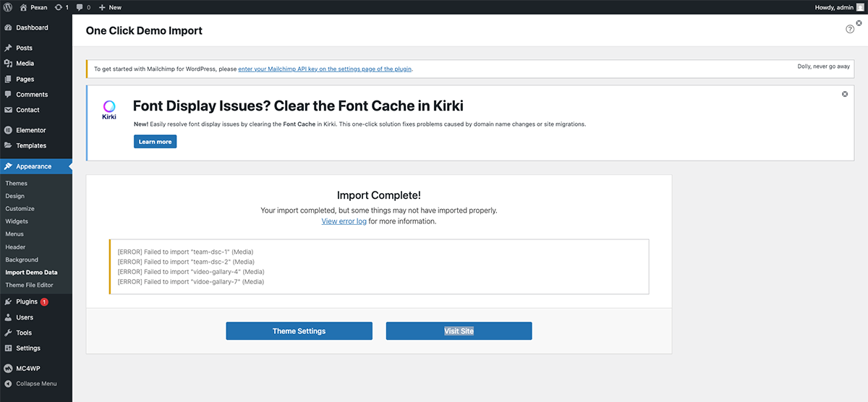Close the top-right dismiss circle icon
The image size is (868, 402).
(859, 23)
